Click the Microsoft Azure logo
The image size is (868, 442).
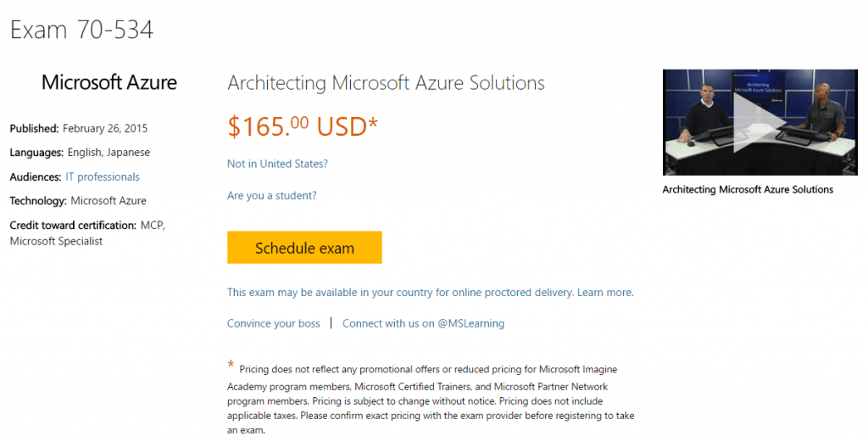[109, 83]
